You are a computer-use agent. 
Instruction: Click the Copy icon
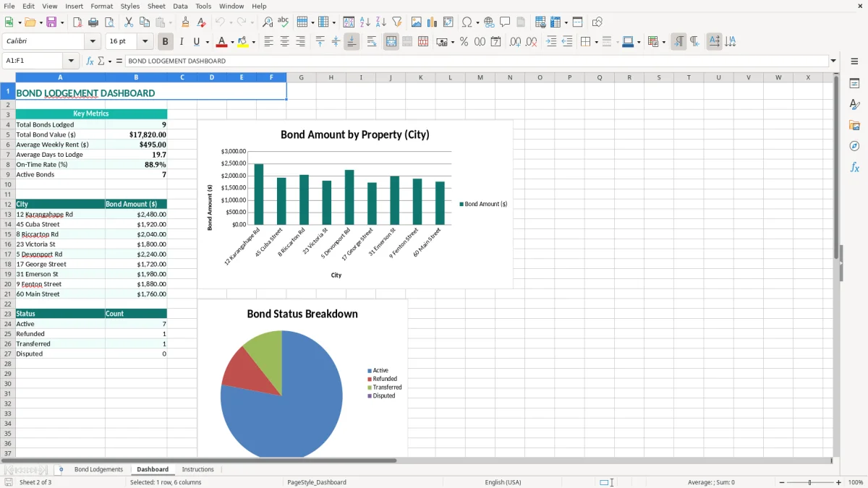(144, 22)
